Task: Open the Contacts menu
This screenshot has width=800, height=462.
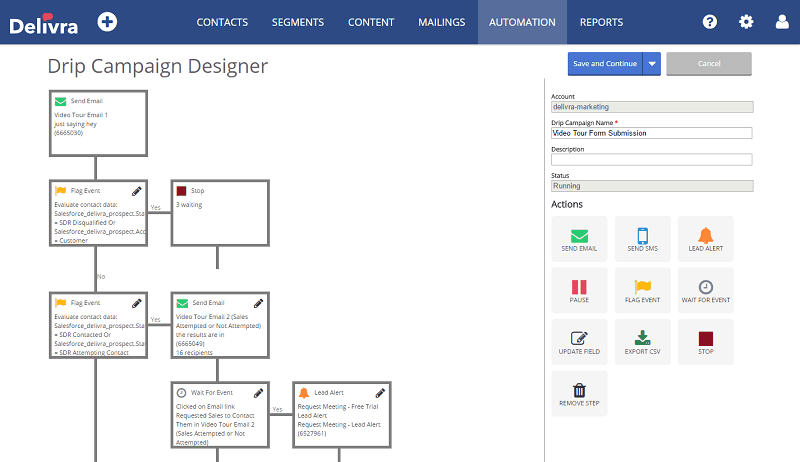Action: [x=222, y=22]
